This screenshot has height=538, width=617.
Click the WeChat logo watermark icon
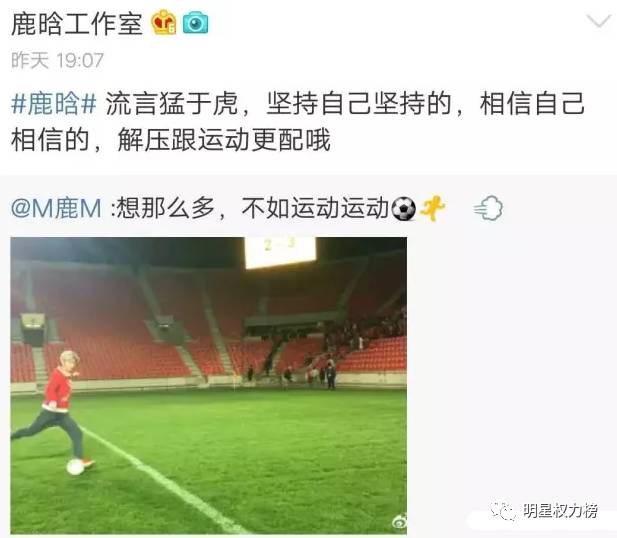point(503,511)
